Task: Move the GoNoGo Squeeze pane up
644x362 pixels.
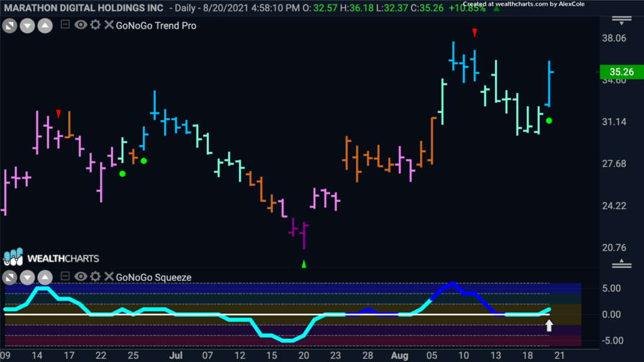Action: (x=45, y=278)
